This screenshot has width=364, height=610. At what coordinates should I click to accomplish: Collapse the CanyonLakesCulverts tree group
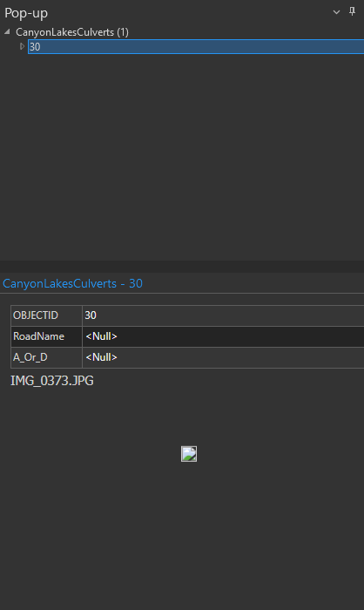click(x=7, y=32)
